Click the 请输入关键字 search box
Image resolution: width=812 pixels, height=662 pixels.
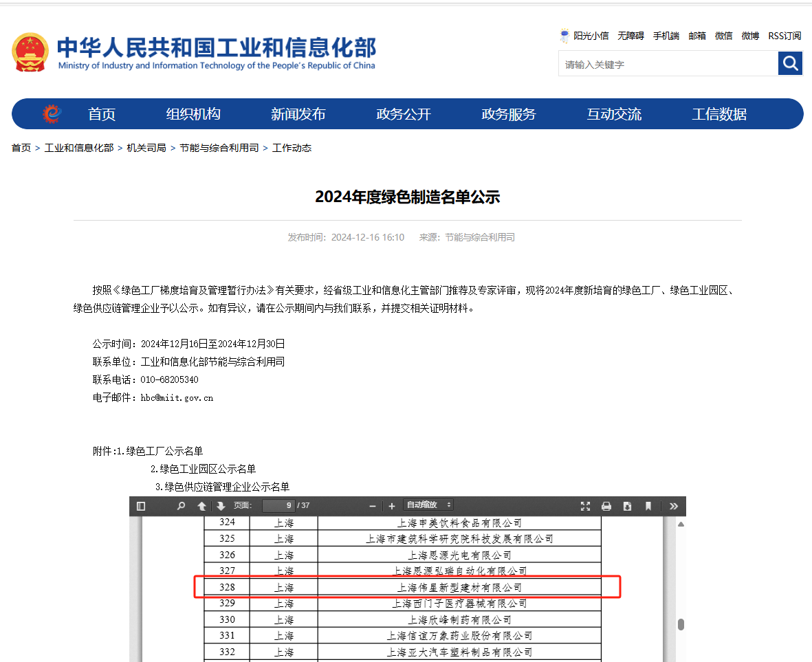667,65
